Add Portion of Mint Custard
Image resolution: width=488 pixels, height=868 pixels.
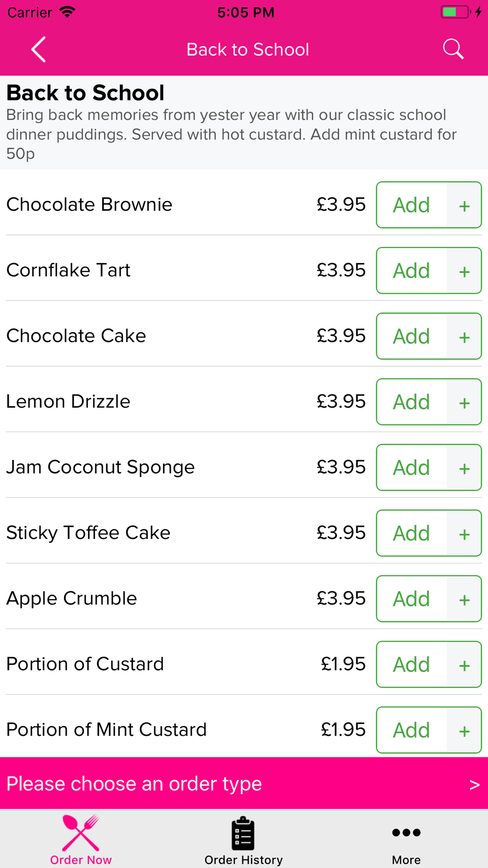coord(411,730)
